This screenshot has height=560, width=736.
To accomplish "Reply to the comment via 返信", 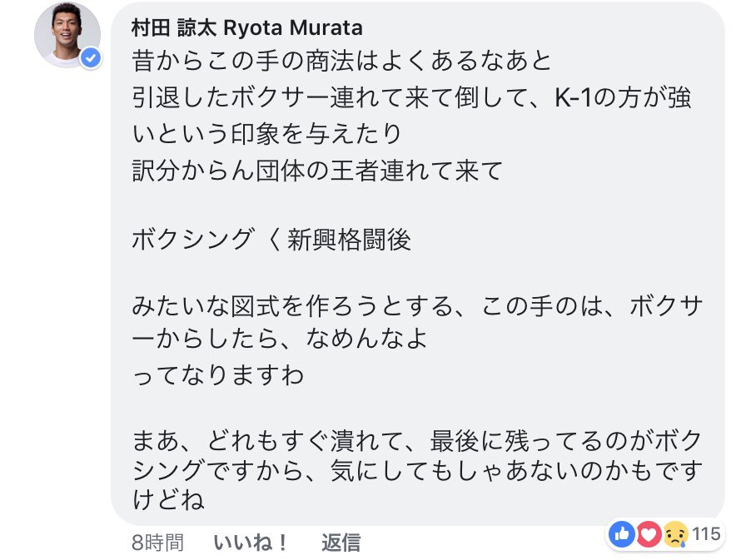I will (341, 543).
